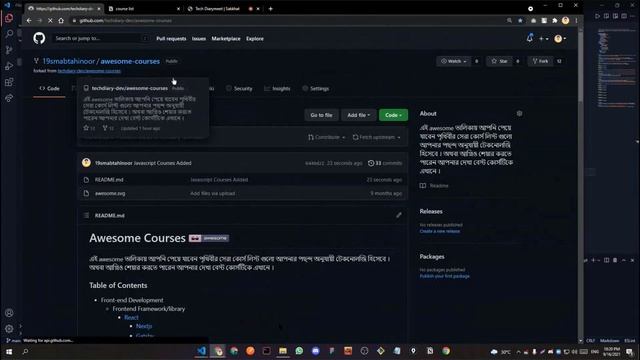Open the Windows Start menu
Viewport: 640px width, 360px height.
(x=9, y=351)
